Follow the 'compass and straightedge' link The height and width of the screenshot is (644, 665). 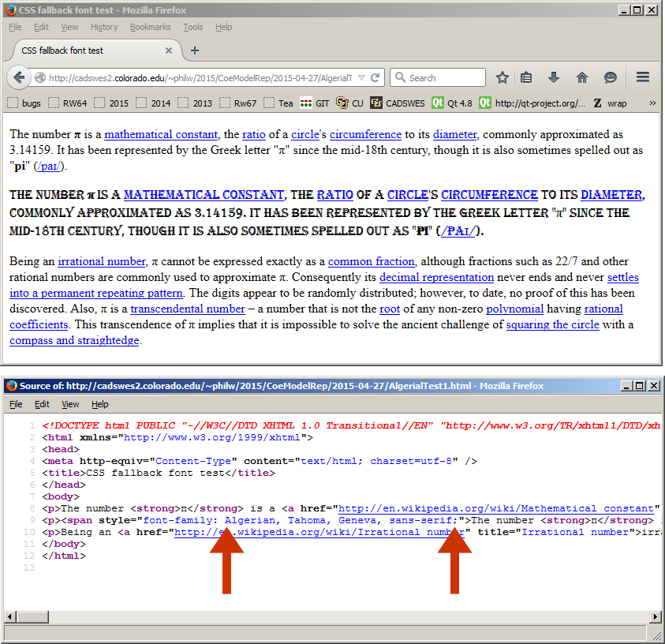coord(74,340)
